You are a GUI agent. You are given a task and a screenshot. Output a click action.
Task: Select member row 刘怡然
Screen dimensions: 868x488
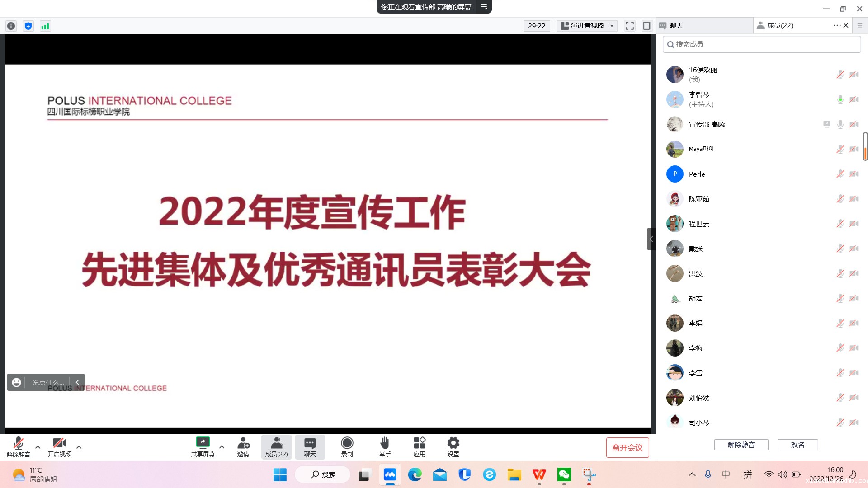pyautogui.click(x=762, y=398)
